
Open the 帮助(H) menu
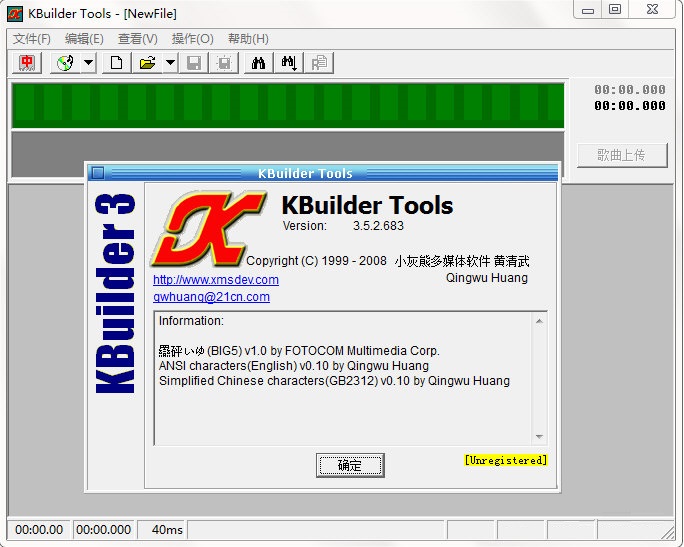click(248, 39)
